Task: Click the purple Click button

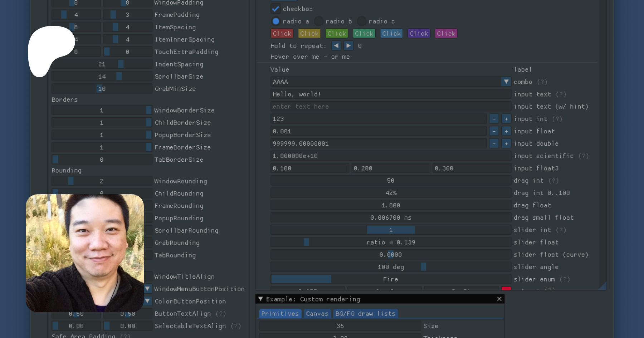Action: pos(419,34)
